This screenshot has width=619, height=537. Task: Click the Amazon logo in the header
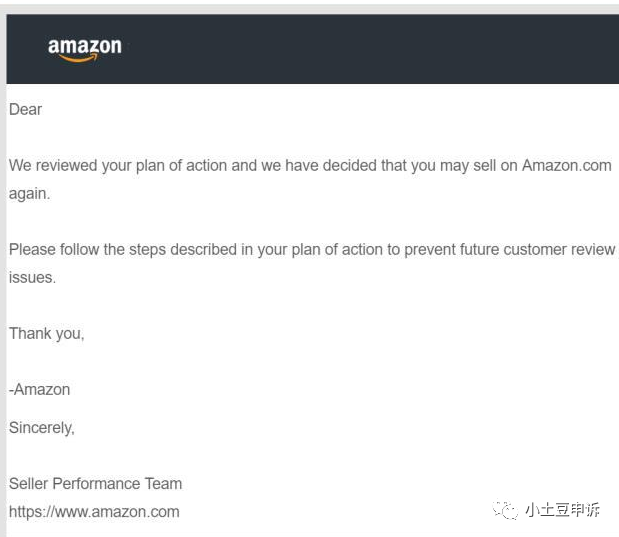[85, 46]
